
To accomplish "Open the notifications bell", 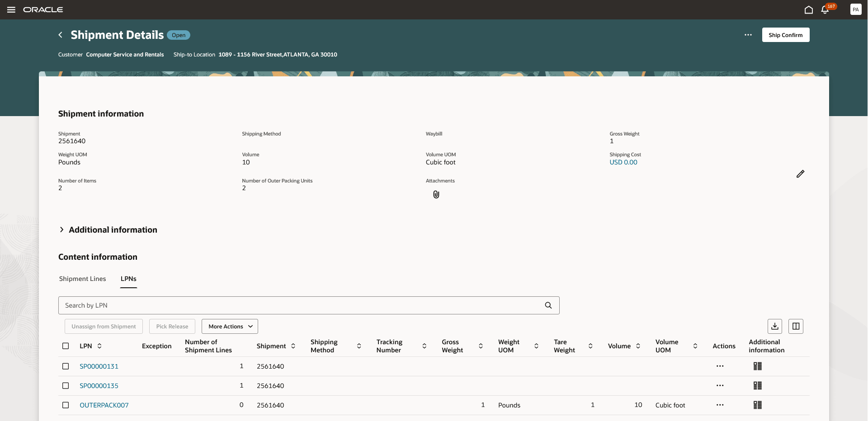I will point(825,9).
